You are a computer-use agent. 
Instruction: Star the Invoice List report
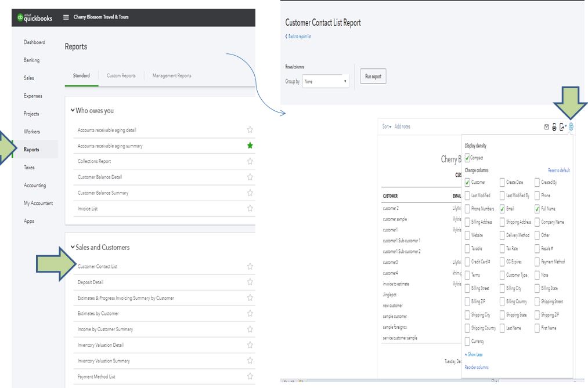(x=250, y=208)
